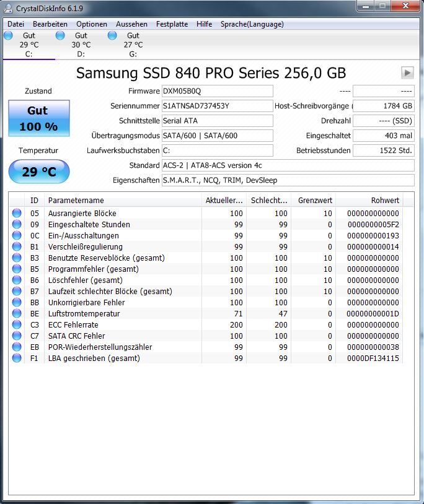The height and width of the screenshot is (504, 424).
Task: Click status orb for Ein-/Ausschaltungen row
Action: pos(17,235)
